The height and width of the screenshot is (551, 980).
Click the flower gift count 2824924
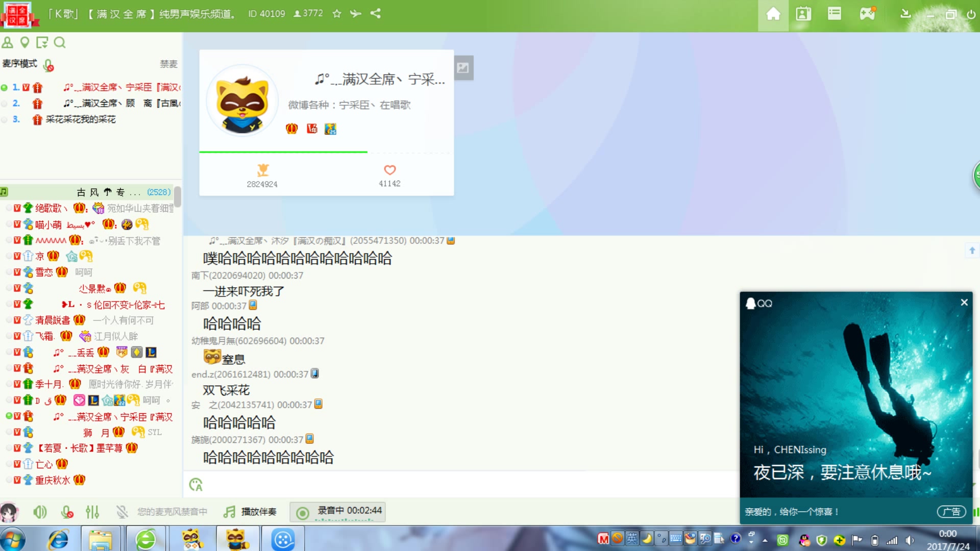coord(262,176)
